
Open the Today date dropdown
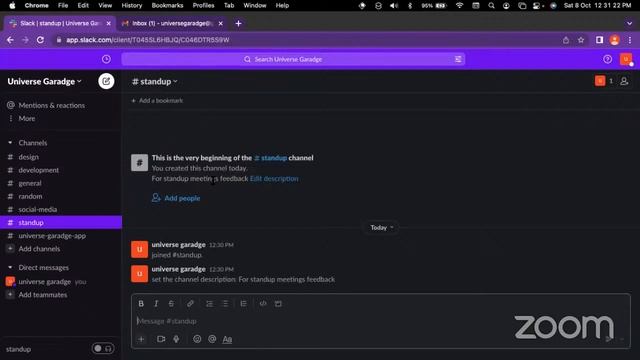coord(382,227)
